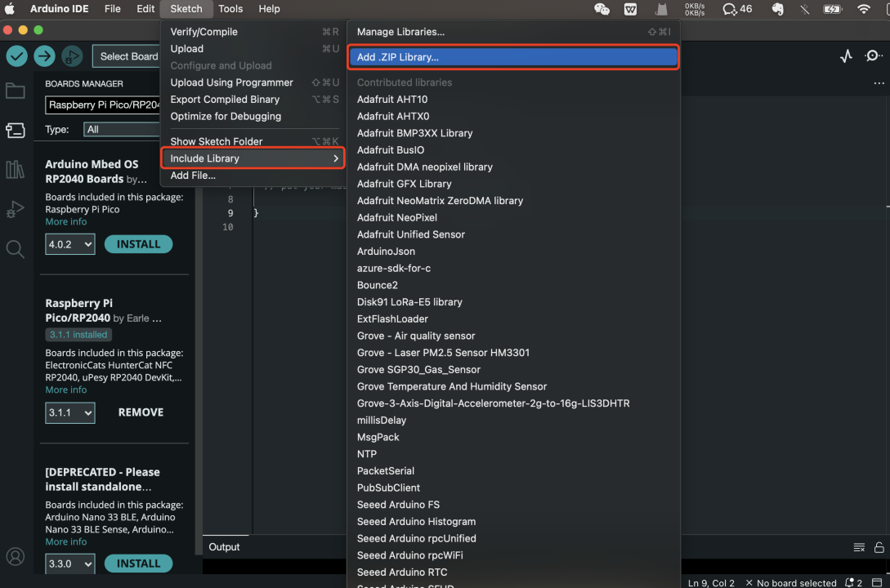
Task: Open the 4.0.2 version dropdown
Action: click(x=69, y=244)
